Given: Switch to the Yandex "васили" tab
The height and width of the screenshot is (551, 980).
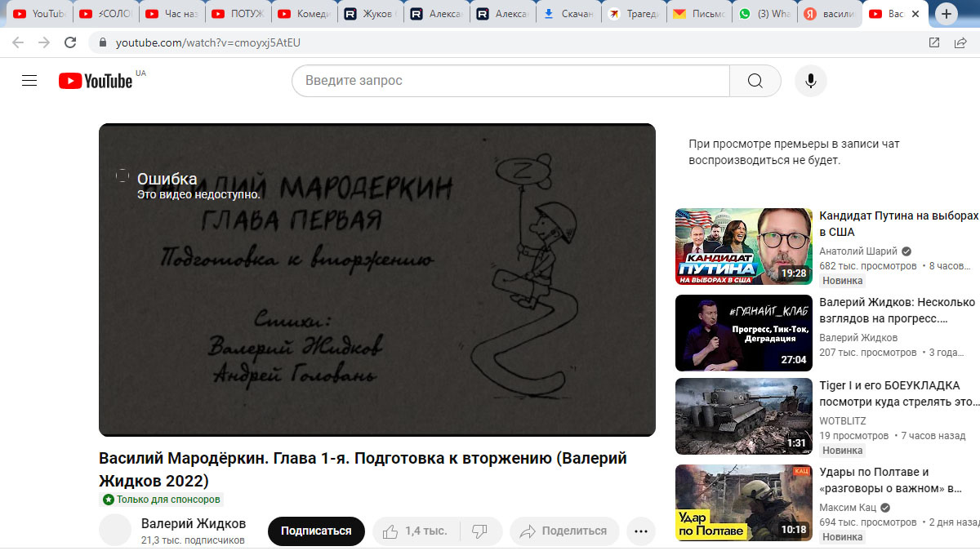Looking at the screenshot, I should 831,14.
